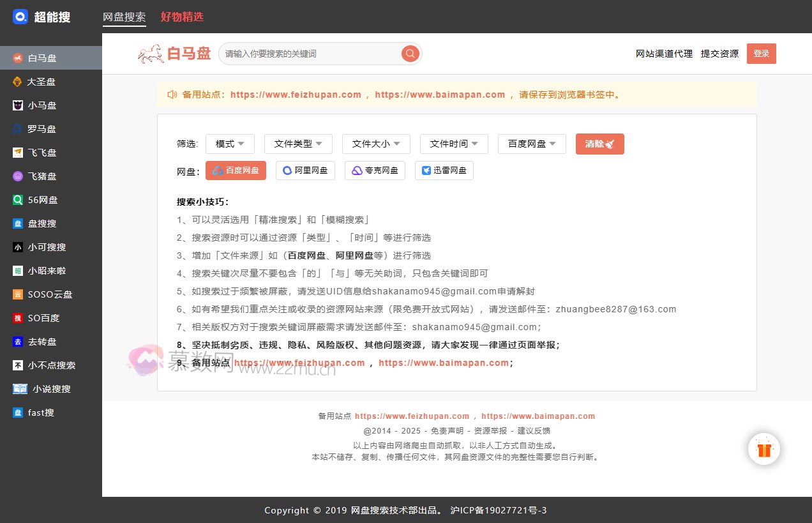Open the 网盘搜索 tab

124,17
